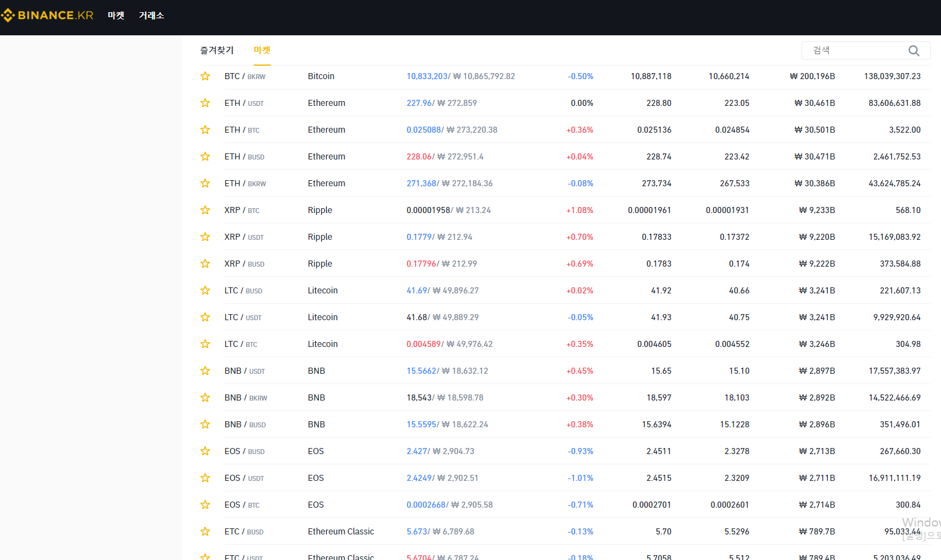Mark LTC / BUSD as favorite
941x560 pixels.
[205, 290]
